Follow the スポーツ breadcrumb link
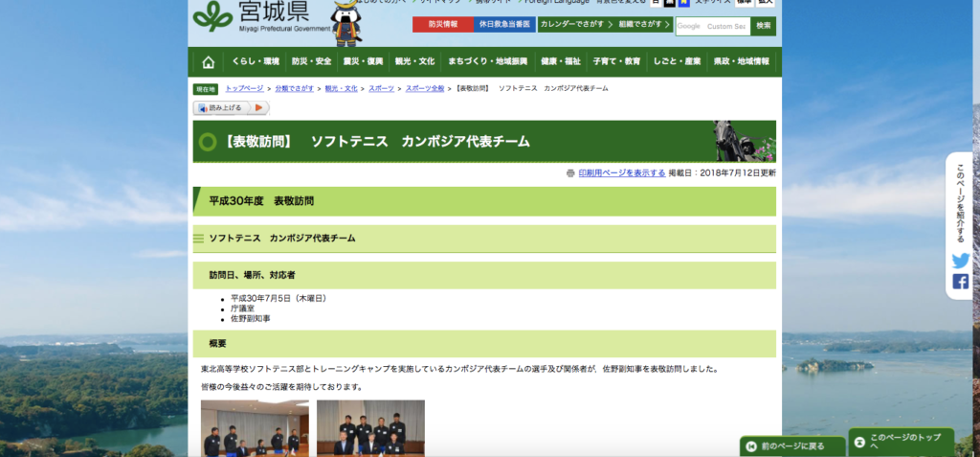This screenshot has width=980, height=457. point(381,89)
